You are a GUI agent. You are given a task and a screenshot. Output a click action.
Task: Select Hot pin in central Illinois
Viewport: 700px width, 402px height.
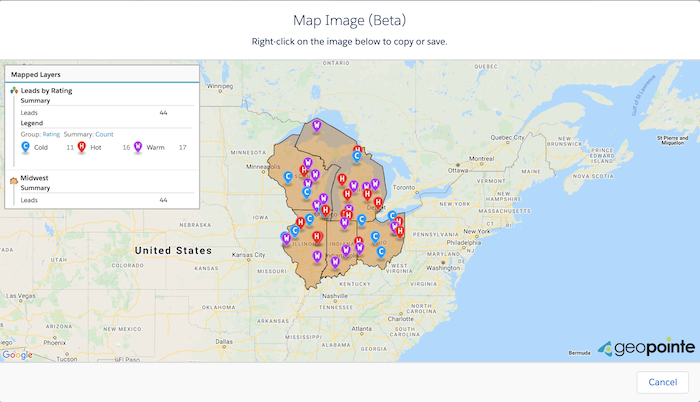pos(317,237)
